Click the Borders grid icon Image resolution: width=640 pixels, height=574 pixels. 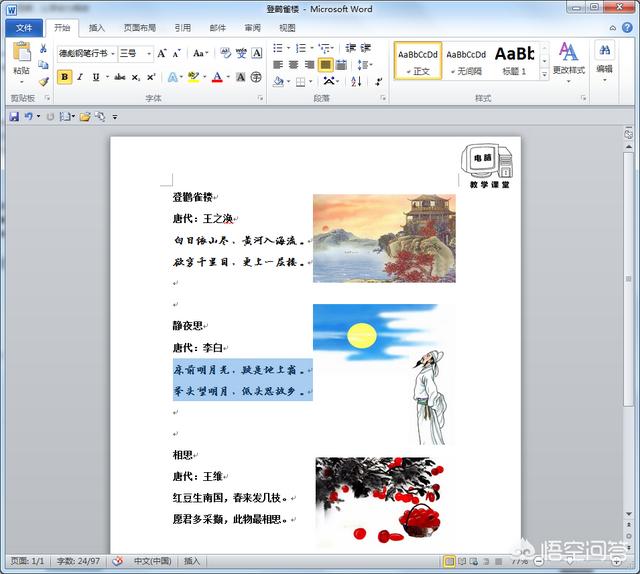pyautogui.click(x=300, y=82)
